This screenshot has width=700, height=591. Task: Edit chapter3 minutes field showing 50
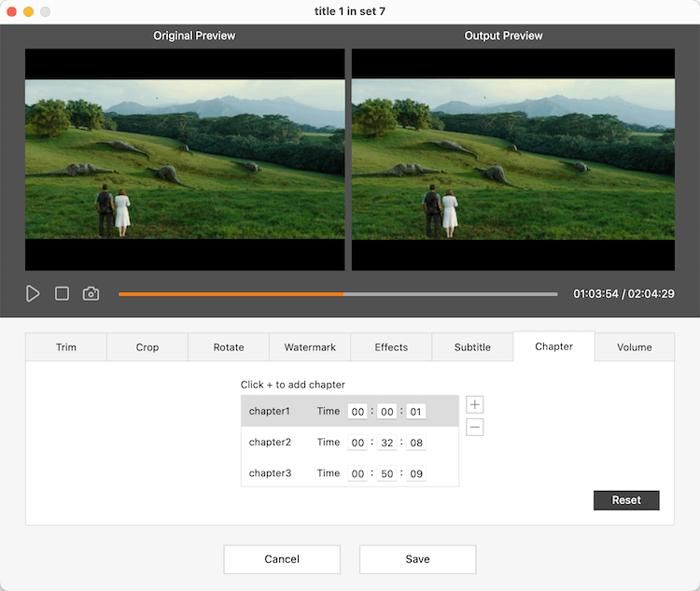tap(387, 473)
